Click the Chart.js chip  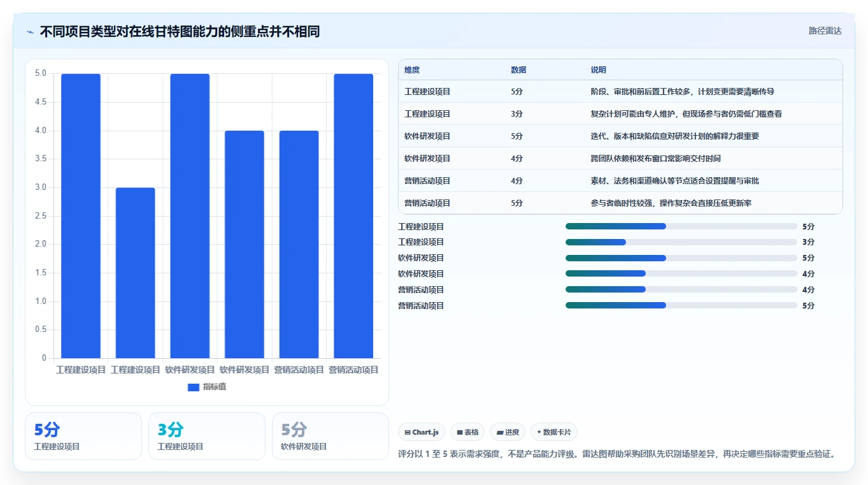point(422,432)
